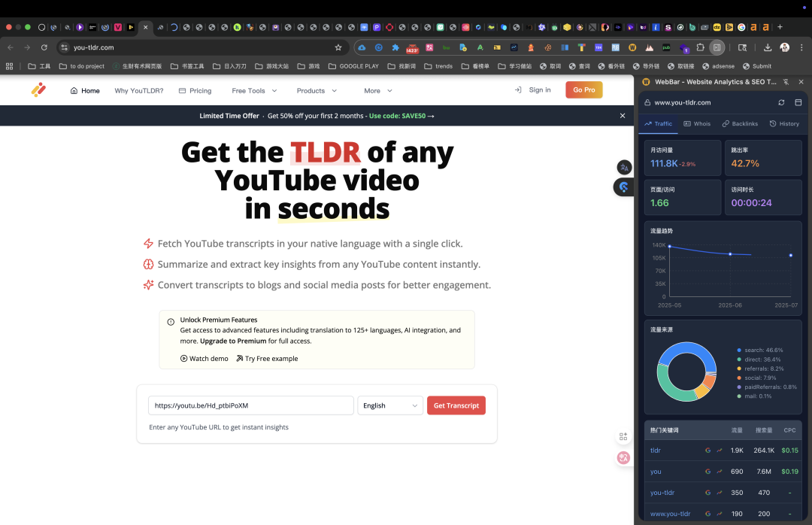Go to the Home nav item

85,91
